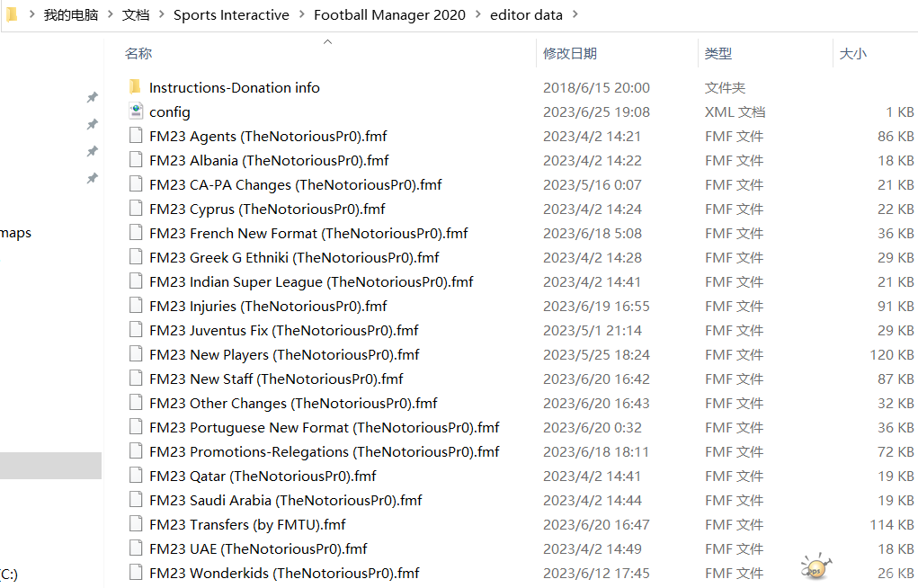Viewport: 918px width, 588px height.
Task: Select FM23 UAE (TheNotoriousPr0).fmf file name
Action: click(258, 549)
